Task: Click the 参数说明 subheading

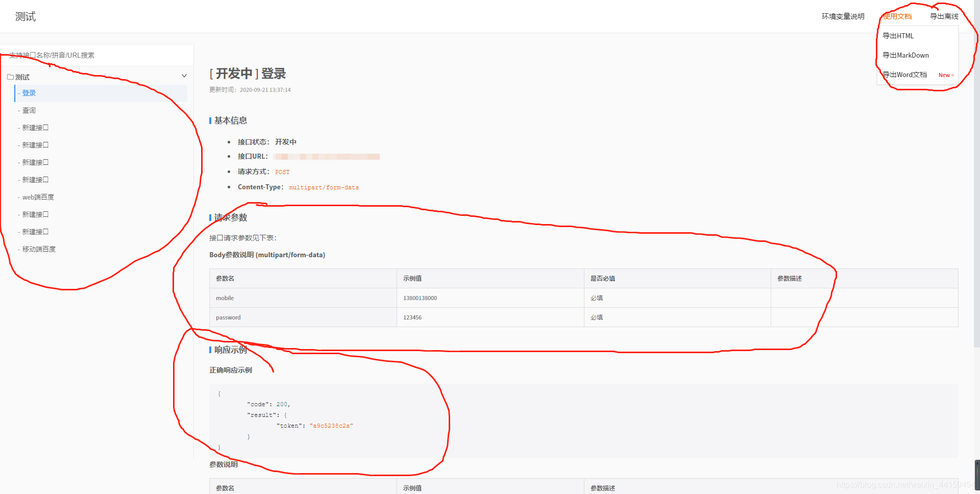Action: pos(224,464)
